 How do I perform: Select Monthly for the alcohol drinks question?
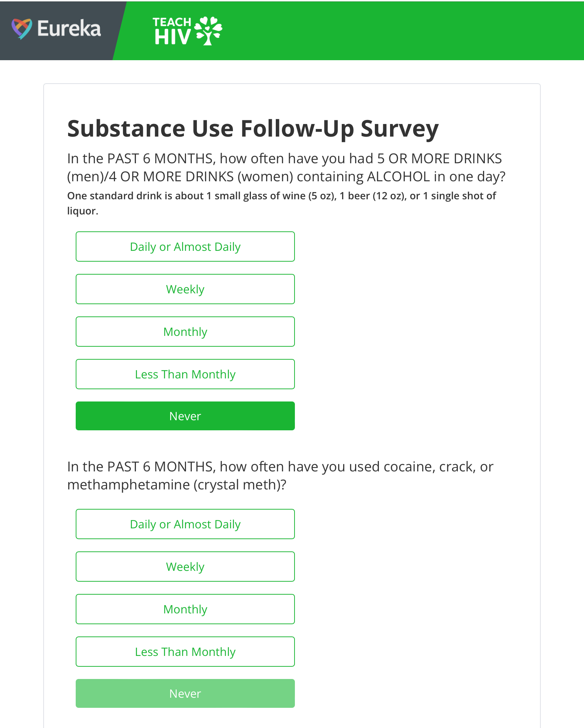pyautogui.click(x=185, y=332)
